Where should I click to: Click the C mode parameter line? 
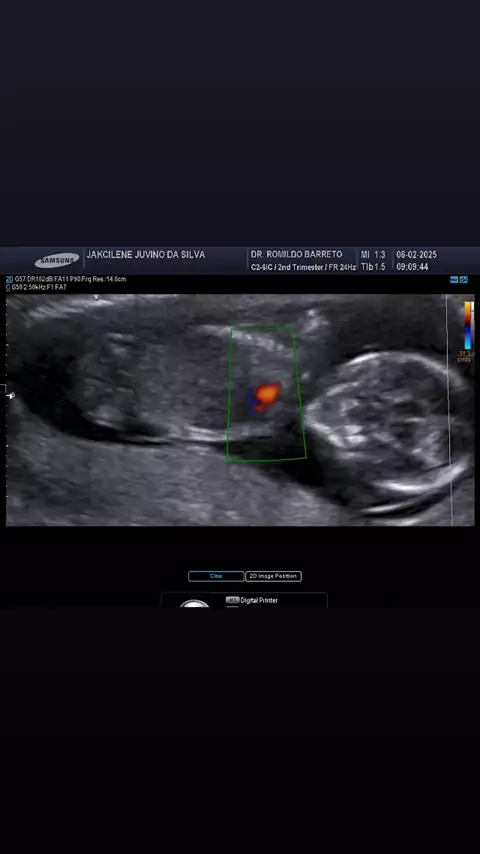[36, 287]
